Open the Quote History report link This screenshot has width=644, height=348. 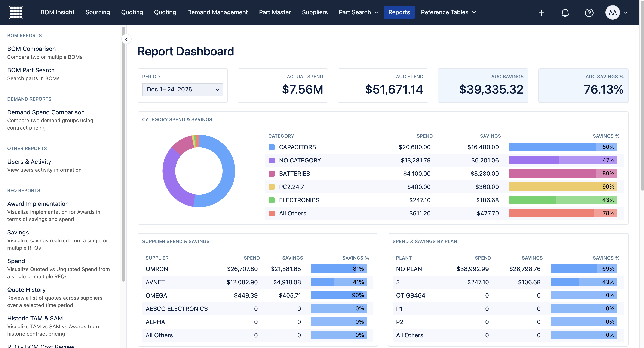click(27, 290)
